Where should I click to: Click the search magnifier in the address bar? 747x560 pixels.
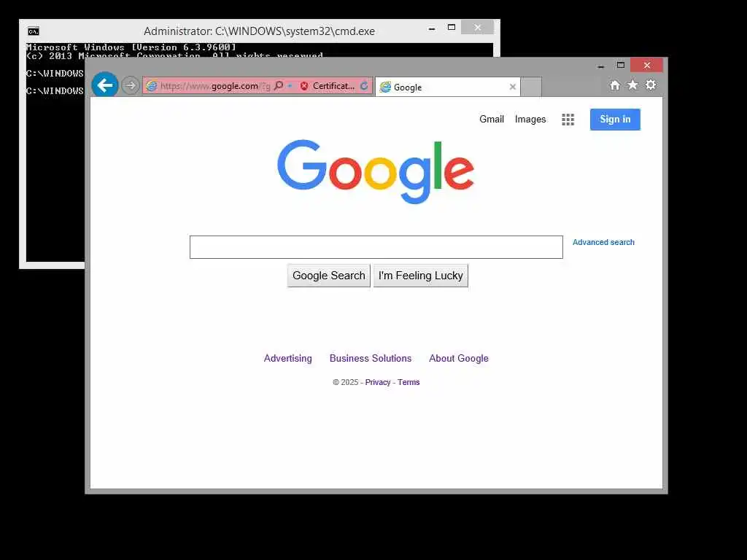tap(279, 86)
